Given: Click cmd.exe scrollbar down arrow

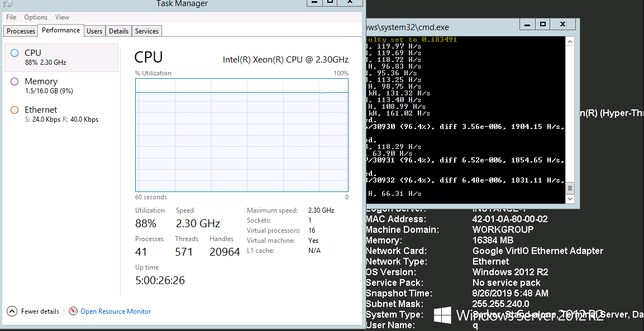Looking at the screenshot, I should tap(570, 199).
